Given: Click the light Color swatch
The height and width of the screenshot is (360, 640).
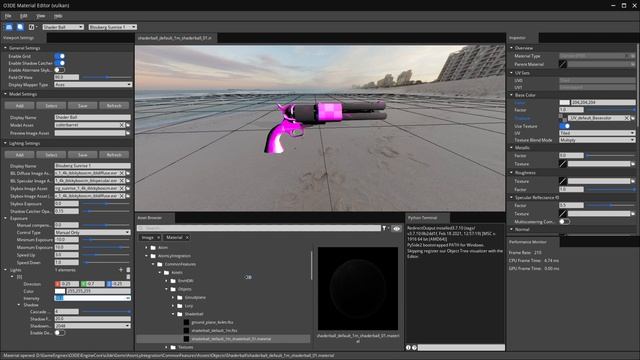Looking at the screenshot, I should [60, 291].
